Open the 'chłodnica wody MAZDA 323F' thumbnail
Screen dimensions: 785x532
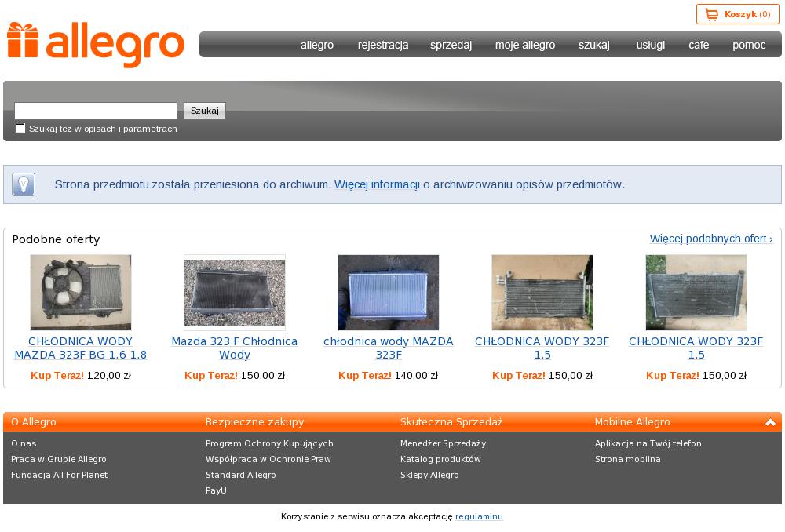pos(389,292)
